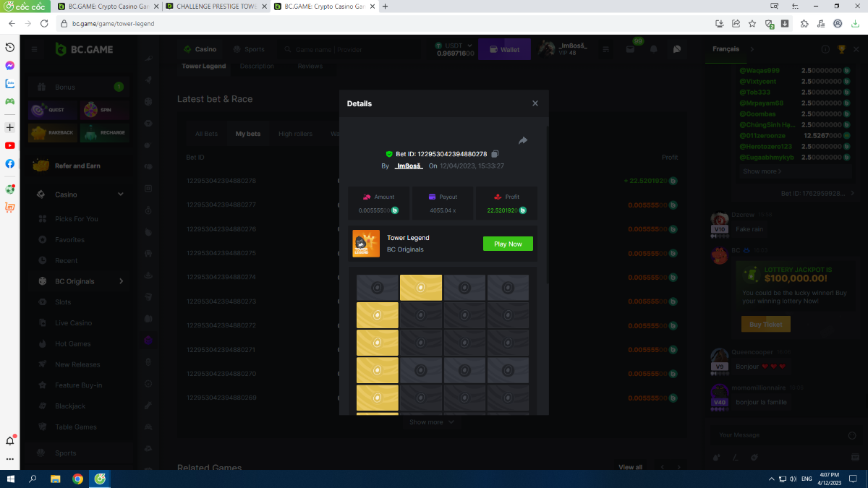Open the Français language dropdown
The width and height of the screenshot is (868, 488).
tap(732, 49)
